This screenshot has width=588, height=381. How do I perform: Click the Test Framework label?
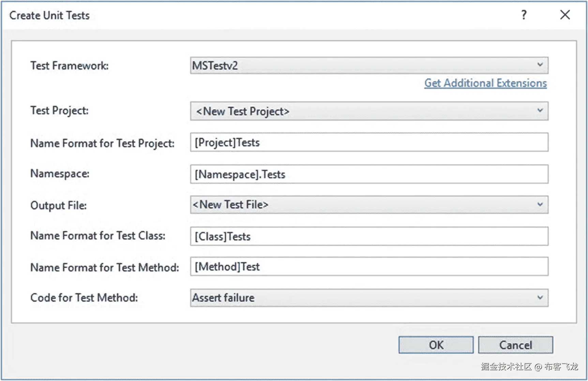pyautogui.click(x=70, y=65)
